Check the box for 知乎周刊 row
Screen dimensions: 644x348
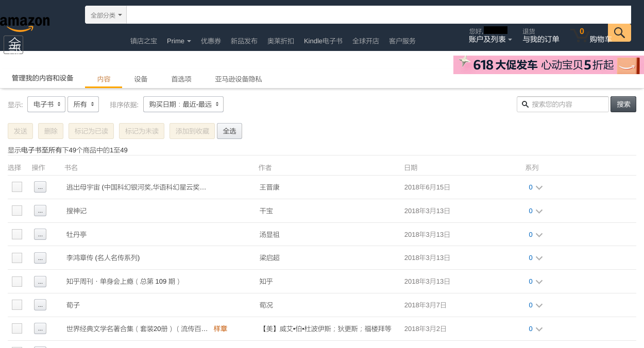pyautogui.click(x=17, y=282)
